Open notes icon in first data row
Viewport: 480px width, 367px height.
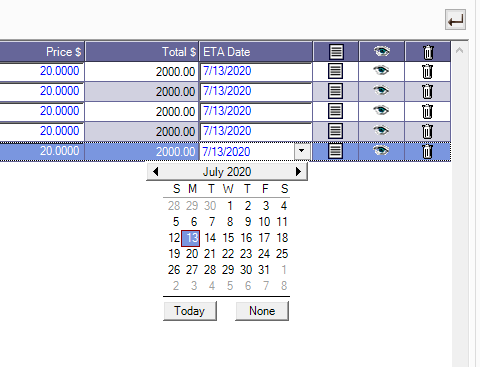pos(335,71)
